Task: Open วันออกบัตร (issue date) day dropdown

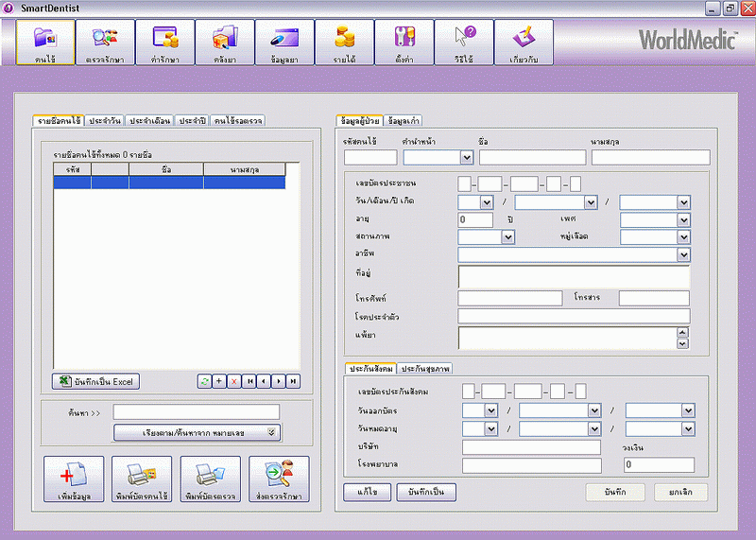Action: [490, 410]
